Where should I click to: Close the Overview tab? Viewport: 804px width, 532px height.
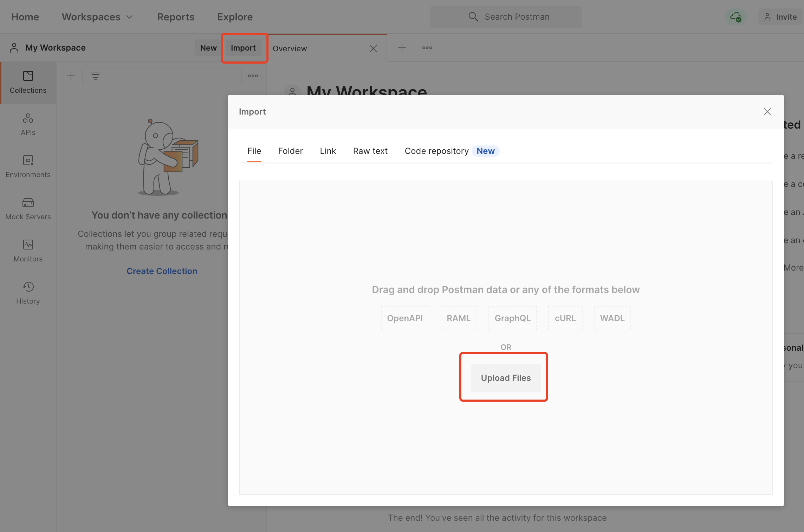[373, 48]
